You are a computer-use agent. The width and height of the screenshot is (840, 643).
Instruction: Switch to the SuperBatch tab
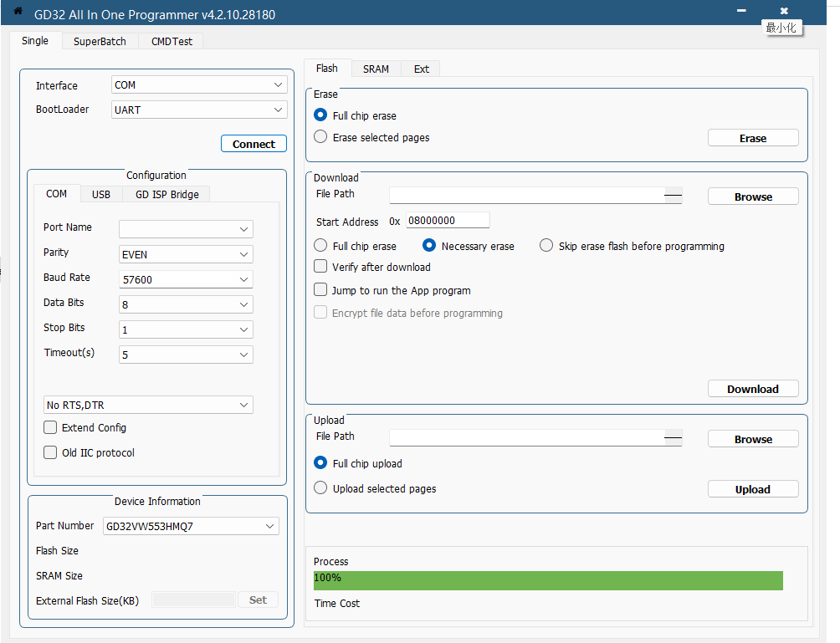point(100,41)
